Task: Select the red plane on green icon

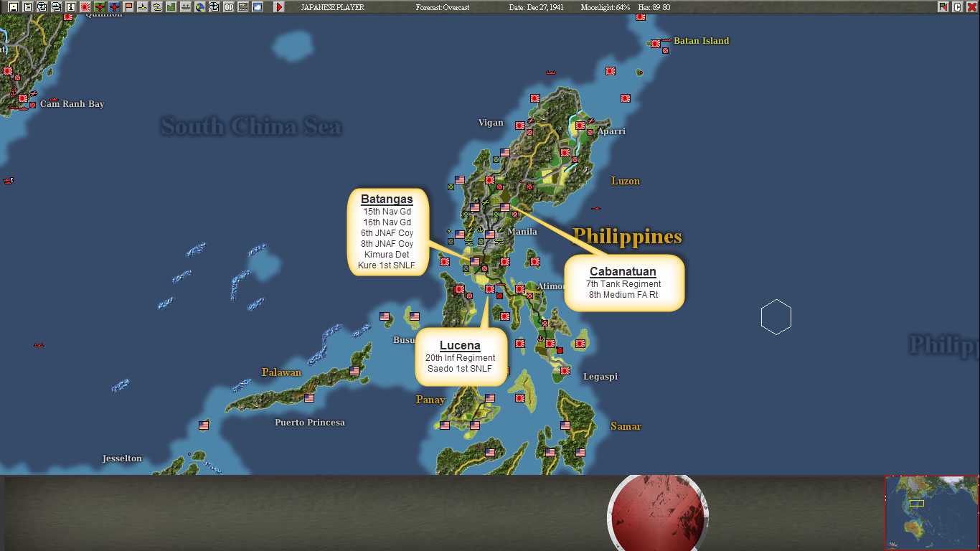Action: pyautogui.click(x=100, y=7)
